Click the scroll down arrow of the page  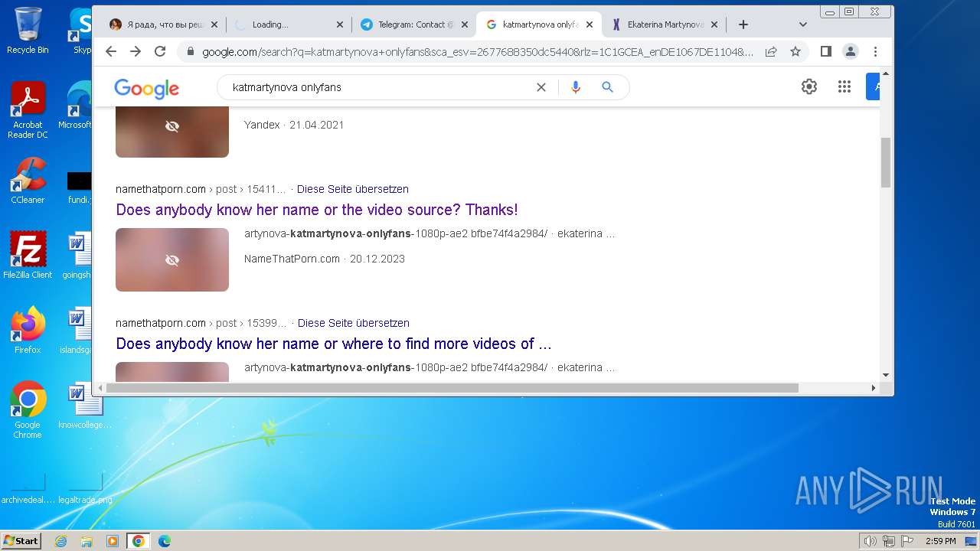pos(886,375)
